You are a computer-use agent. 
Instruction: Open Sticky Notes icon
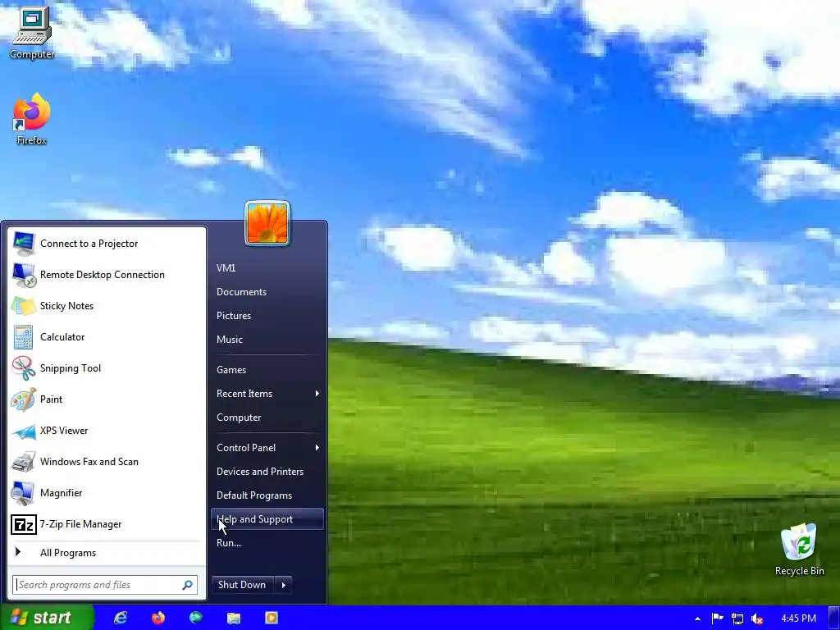tap(24, 306)
